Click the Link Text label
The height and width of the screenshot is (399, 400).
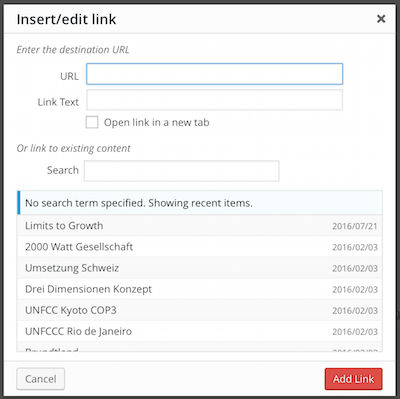pyautogui.click(x=58, y=102)
